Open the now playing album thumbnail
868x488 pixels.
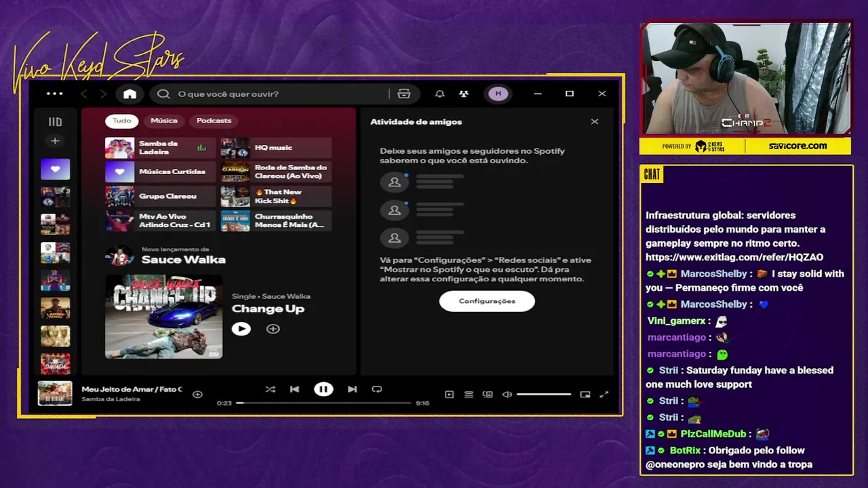point(55,394)
